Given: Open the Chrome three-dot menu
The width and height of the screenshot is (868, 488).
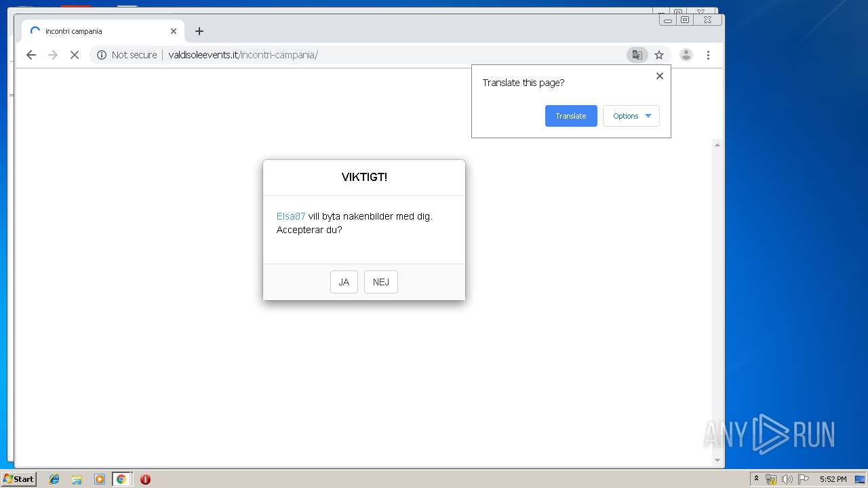Looking at the screenshot, I should point(708,55).
